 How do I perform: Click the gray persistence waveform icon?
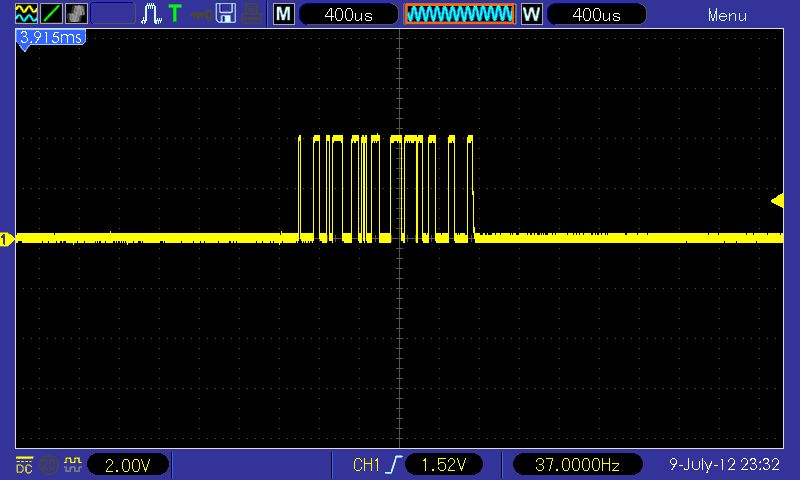75,14
